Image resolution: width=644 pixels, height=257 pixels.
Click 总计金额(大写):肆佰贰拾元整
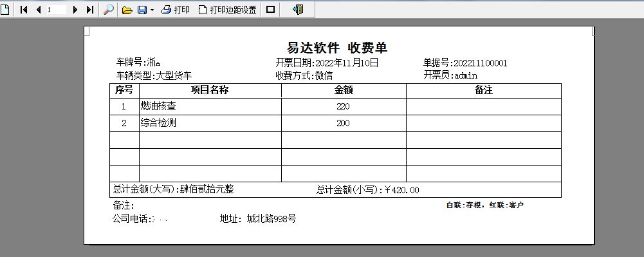point(173,189)
